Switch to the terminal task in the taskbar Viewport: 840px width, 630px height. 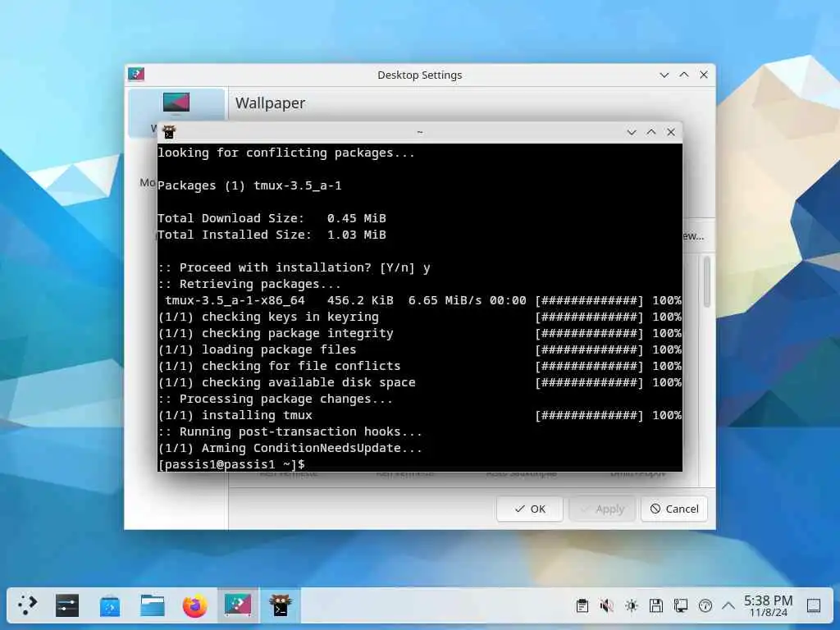(281, 605)
